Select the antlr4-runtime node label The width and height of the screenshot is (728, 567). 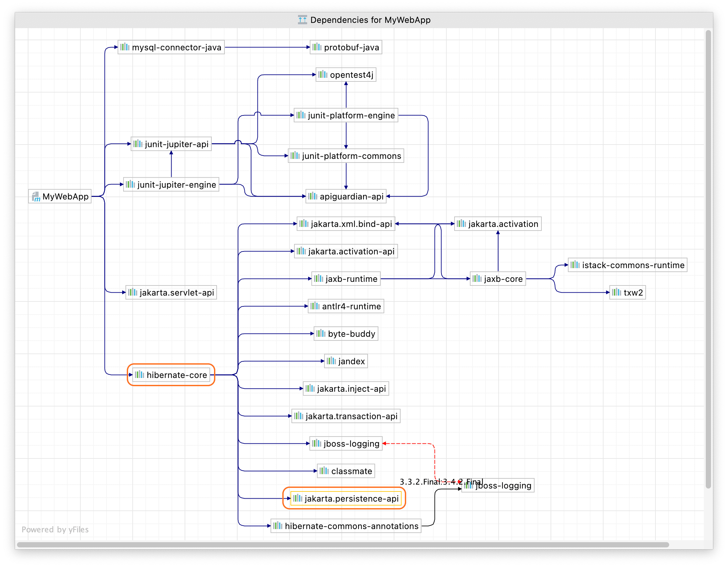(351, 306)
